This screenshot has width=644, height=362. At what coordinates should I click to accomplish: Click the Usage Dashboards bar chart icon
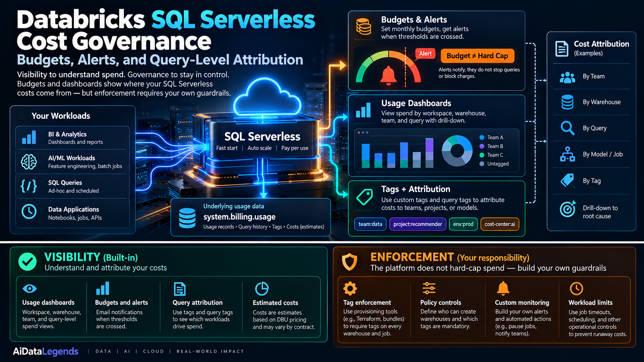(x=363, y=110)
